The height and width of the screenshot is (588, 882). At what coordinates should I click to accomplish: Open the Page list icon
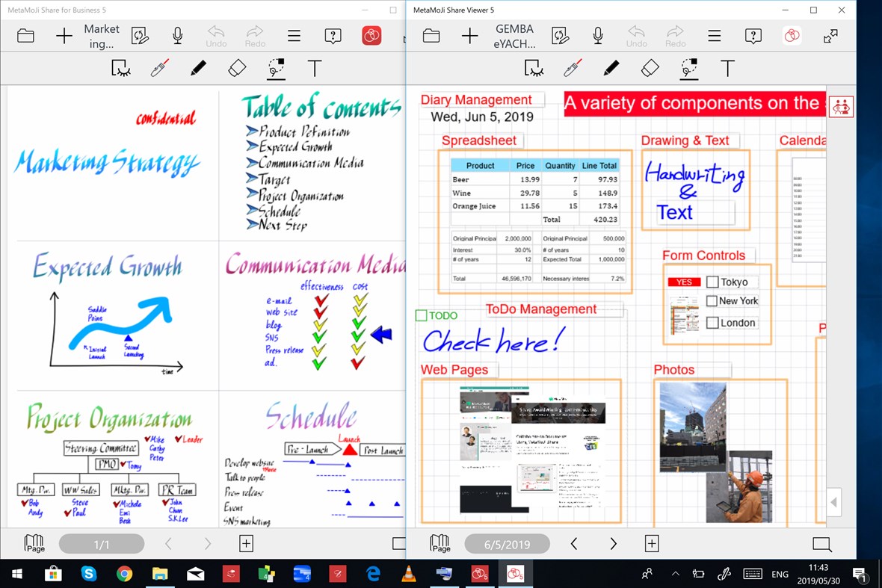(440, 543)
